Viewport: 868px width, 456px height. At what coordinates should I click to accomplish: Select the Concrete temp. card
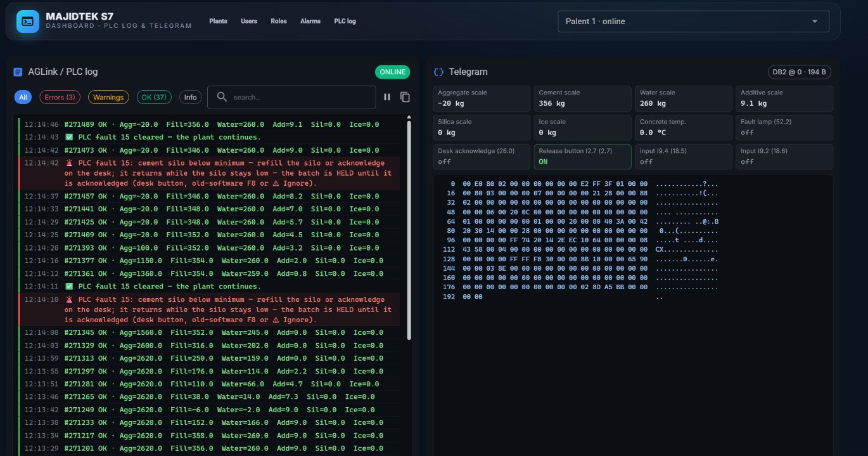[684, 127]
